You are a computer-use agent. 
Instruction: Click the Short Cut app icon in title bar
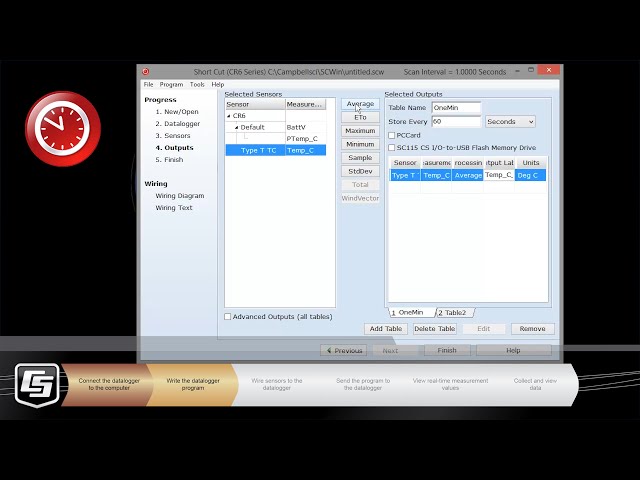tap(146, 72)
